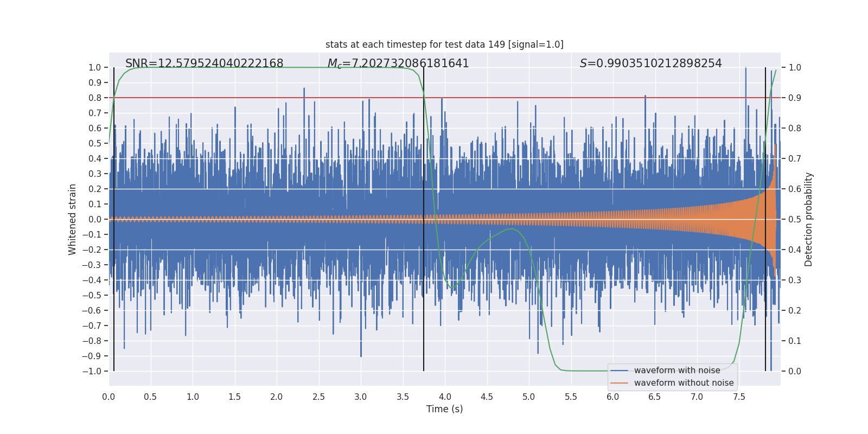The width and height of the screenshot is (868, 434).
Task: Click the 7.5 tick label on time axis
Action: tap(739, 397)
